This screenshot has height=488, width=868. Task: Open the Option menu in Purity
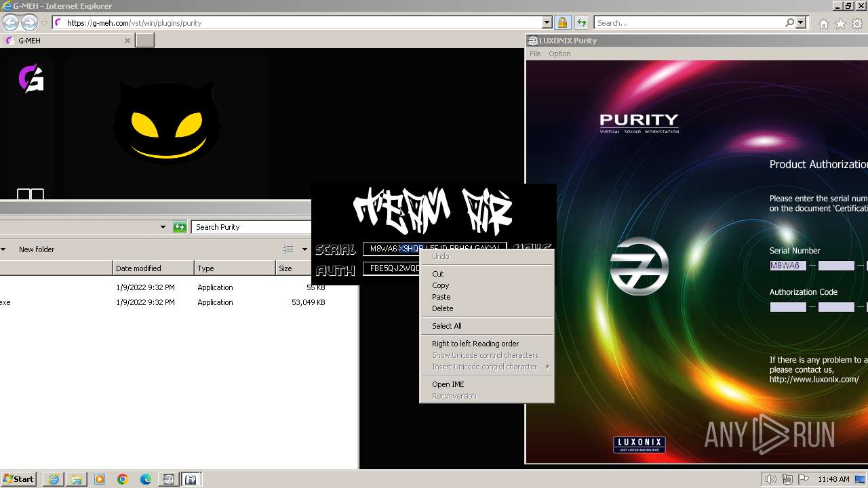(x=559, y=54)
